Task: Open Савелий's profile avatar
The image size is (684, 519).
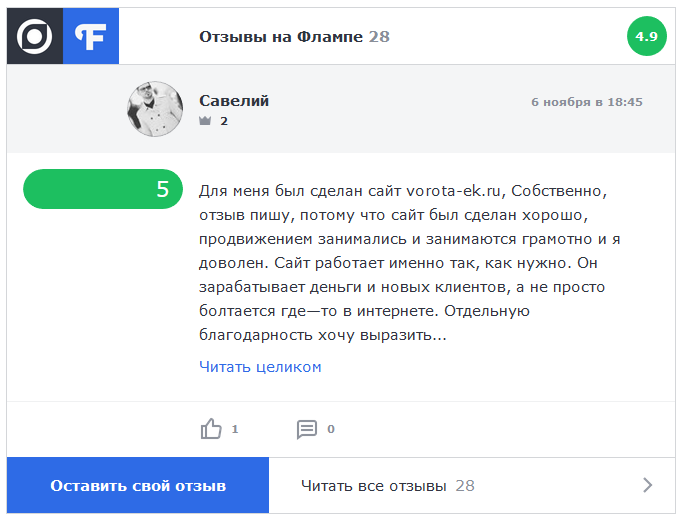Action: click(x=155, y=109)
